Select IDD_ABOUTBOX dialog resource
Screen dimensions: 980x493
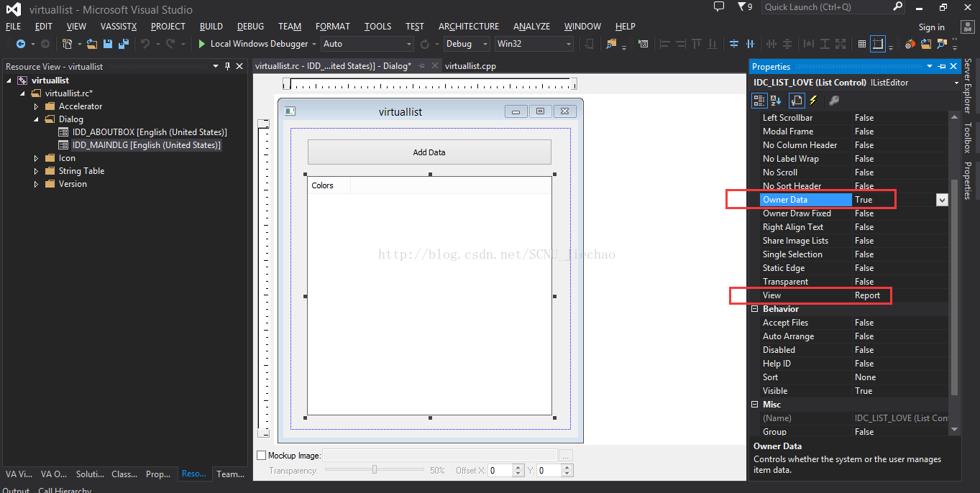pos(150,132)
